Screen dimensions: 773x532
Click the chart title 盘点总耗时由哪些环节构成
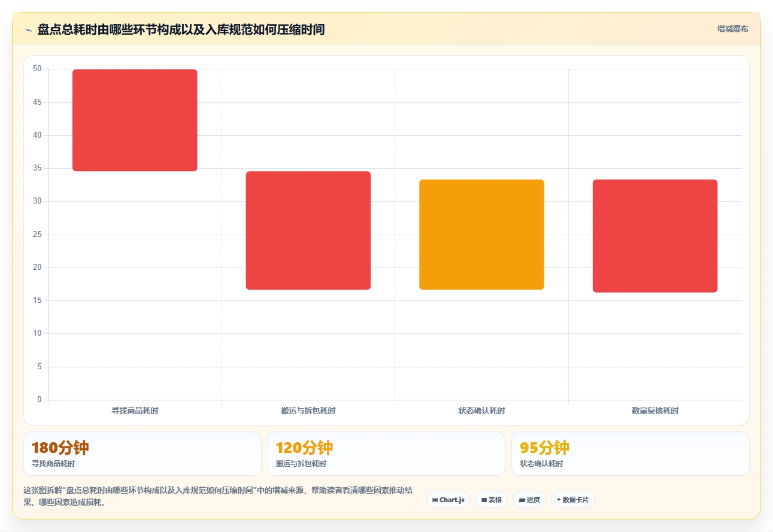coord(181,29)
